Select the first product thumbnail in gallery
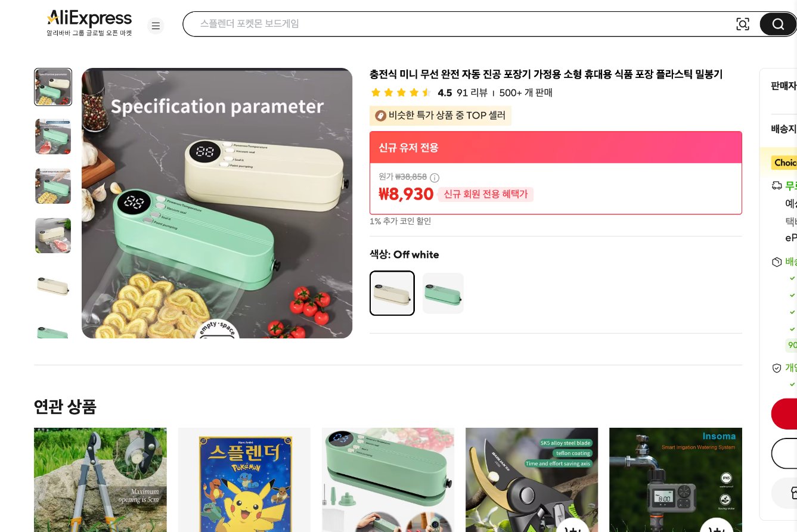The image size is (797, 532). [x=53, y=87]
